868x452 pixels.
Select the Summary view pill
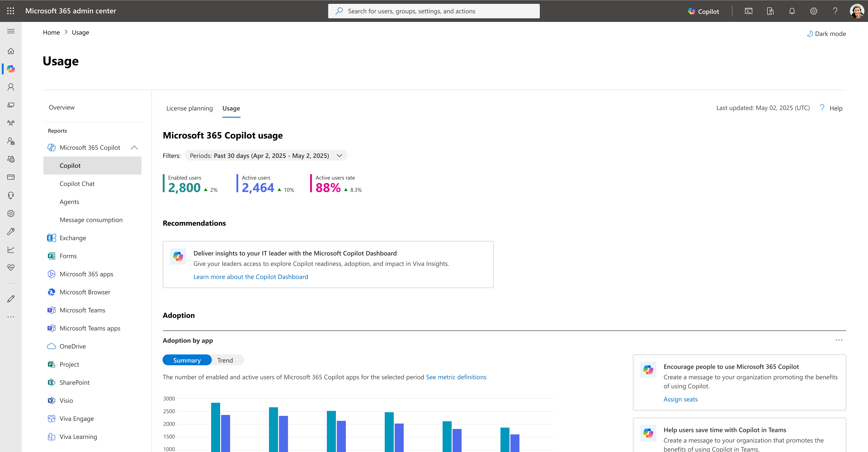coord(187,360)
